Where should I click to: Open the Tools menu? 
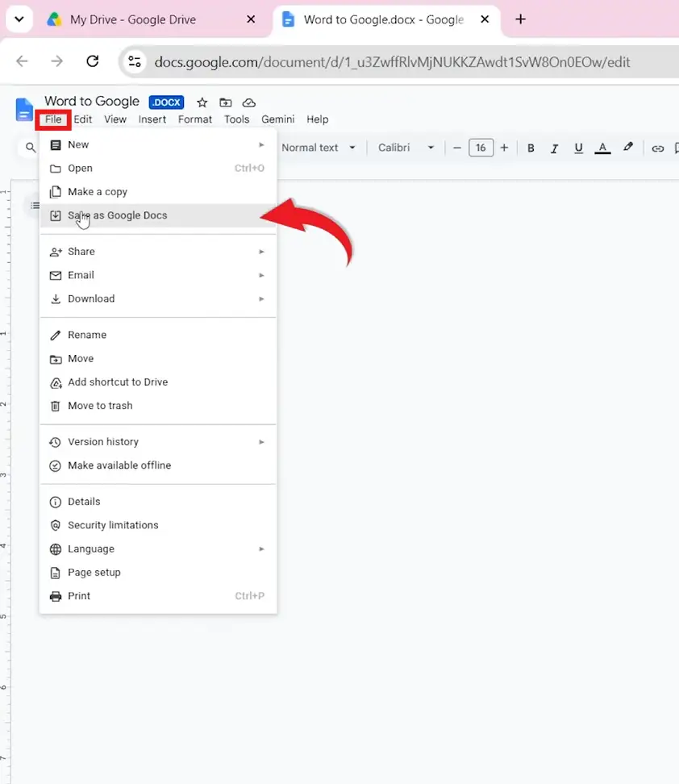[x=236, y=119]
